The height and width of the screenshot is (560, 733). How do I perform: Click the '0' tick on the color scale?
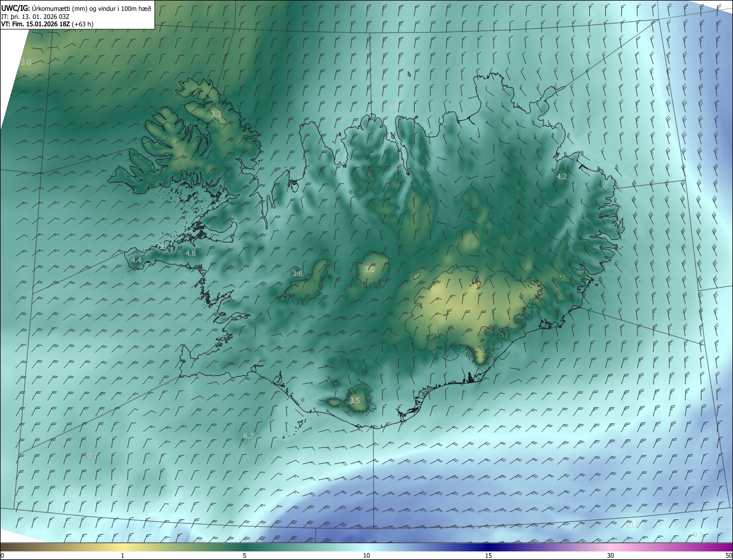click(x=2, y=556)
